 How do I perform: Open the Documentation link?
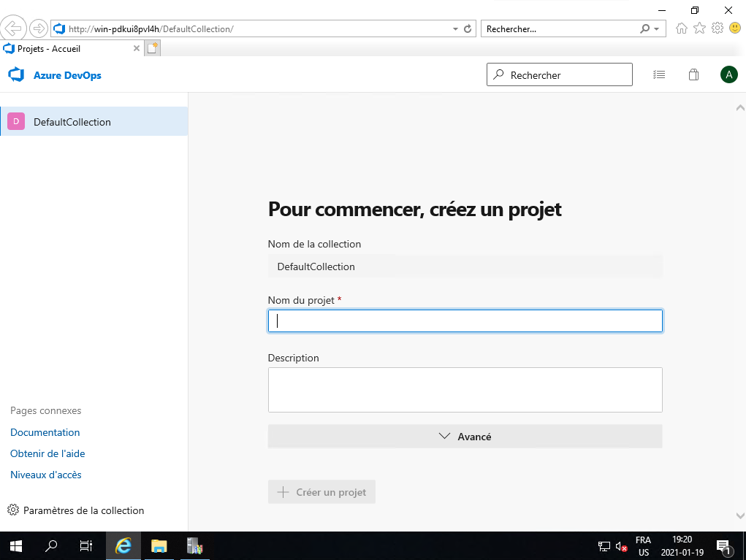(45, 432)
